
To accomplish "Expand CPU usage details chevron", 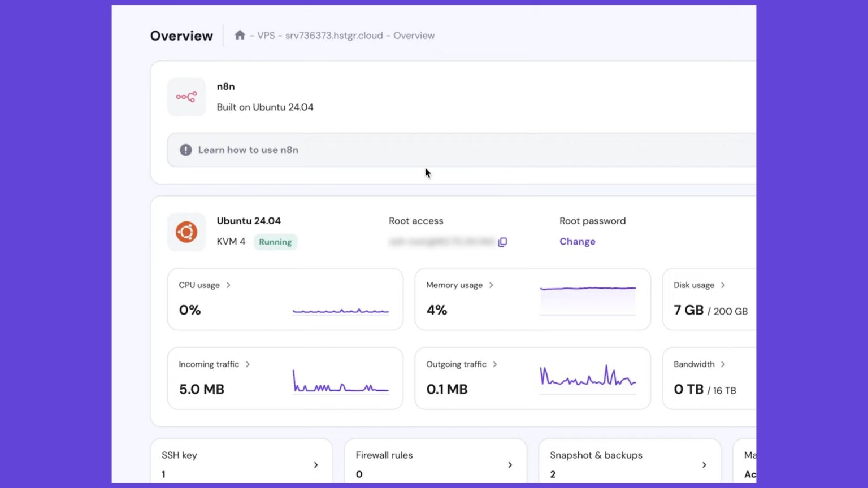I will (228, 285).
